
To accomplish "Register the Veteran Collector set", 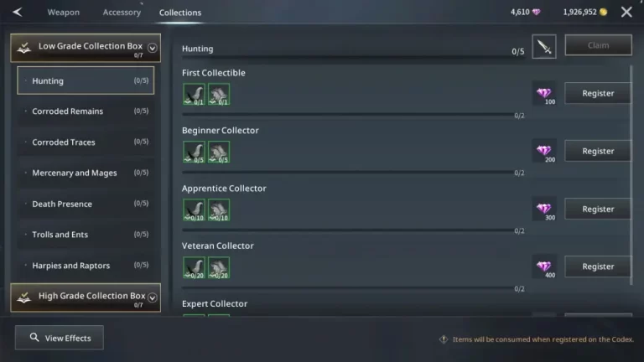I will [x=598, y=266].
